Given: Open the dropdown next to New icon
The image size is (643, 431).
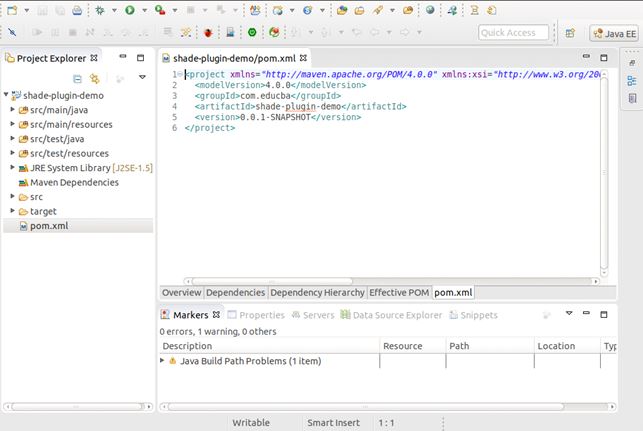Looking at the screenshot, I should pyautogui.click(x=27, y=10).
